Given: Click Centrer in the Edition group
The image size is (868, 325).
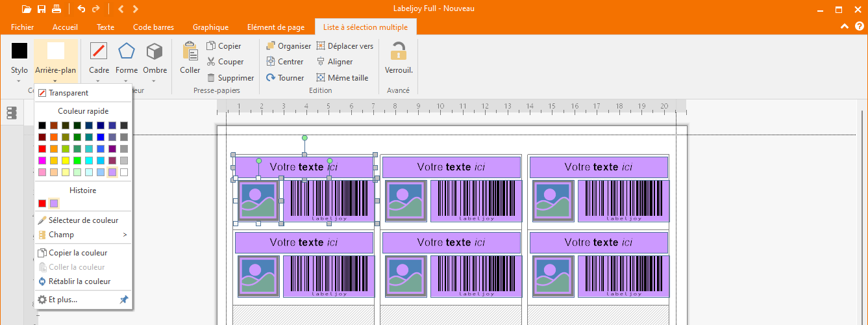Looking at the screenshot, I should 285,62.
